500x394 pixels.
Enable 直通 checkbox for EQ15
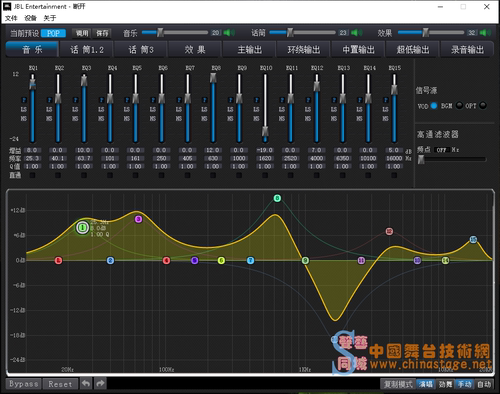point(394,175)
